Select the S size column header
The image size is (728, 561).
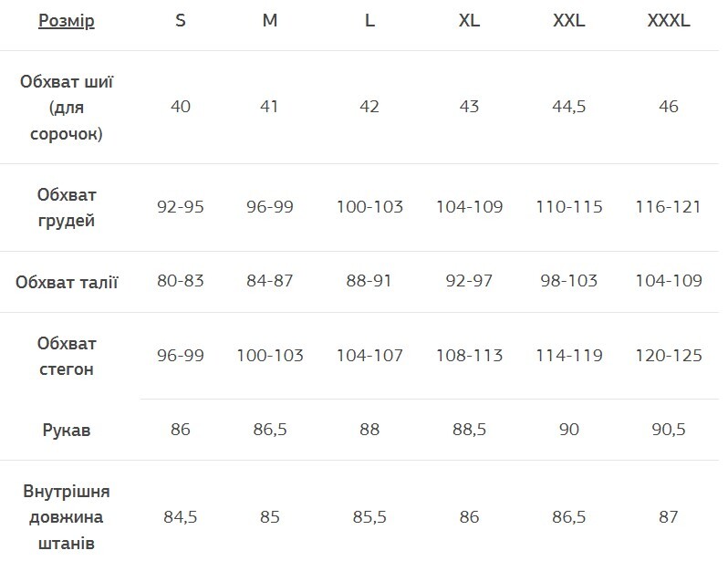pos(181,21)
